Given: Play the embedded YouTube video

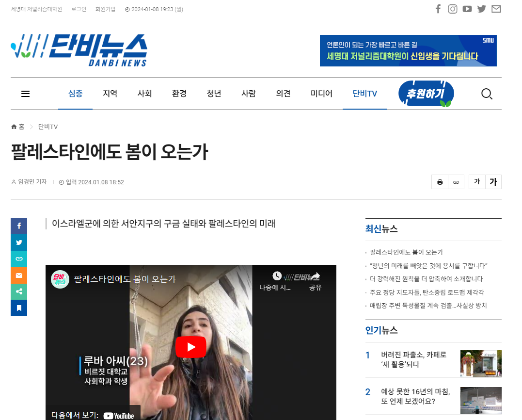Looking at the screenshot, I should pyautogui.click(x=190, y=347).
